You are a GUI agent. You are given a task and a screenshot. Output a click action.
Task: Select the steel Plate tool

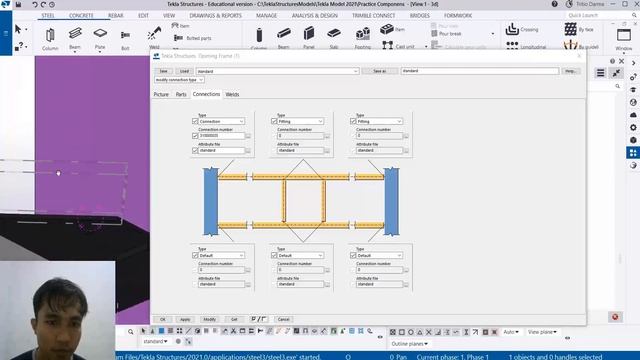click(x=100, y=39)
